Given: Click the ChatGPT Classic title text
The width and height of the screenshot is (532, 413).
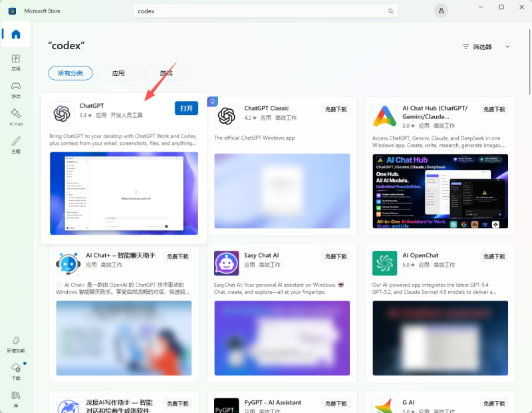Looking at the screenshot, I should 267,108.
